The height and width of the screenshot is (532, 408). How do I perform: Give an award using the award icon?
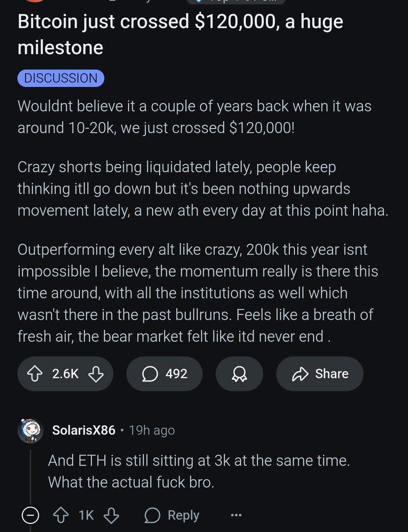[x=239, y=373]
